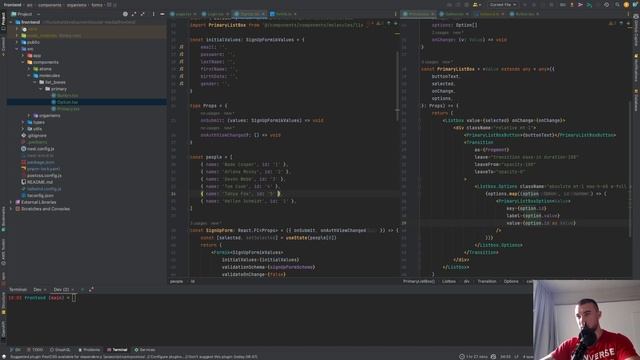Image resolution: width=640 pixels, height=360 pixels.
Task: Click the green double-arrow toolbar icon
Action: [x=589, y=4]
